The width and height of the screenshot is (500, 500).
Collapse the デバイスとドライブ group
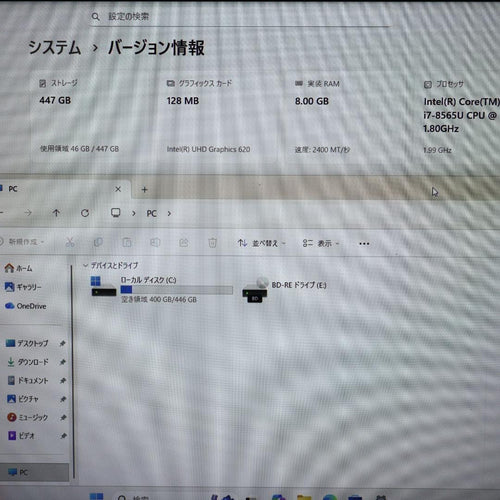pos(85,265)
